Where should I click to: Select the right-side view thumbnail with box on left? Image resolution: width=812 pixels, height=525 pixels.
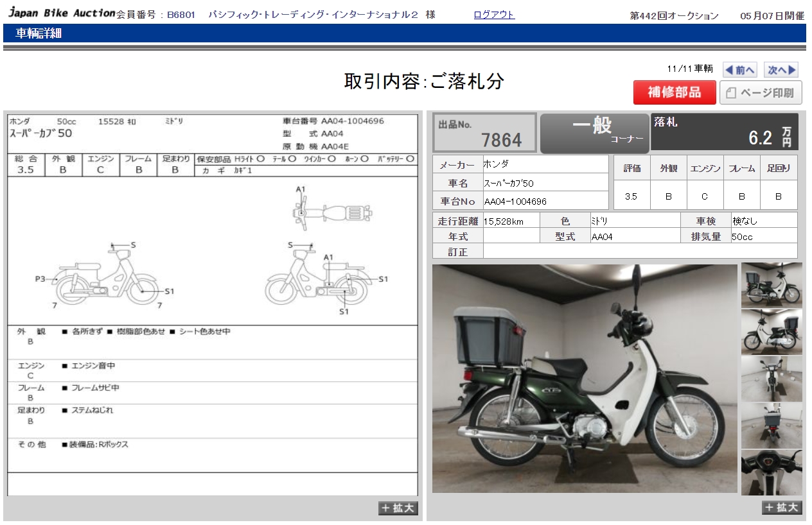point(772,285)
